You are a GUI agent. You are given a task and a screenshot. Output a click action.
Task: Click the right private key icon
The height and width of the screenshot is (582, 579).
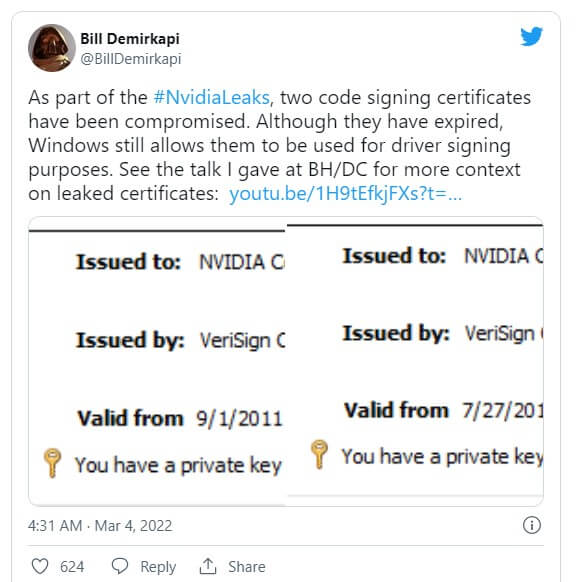(319, 454)
